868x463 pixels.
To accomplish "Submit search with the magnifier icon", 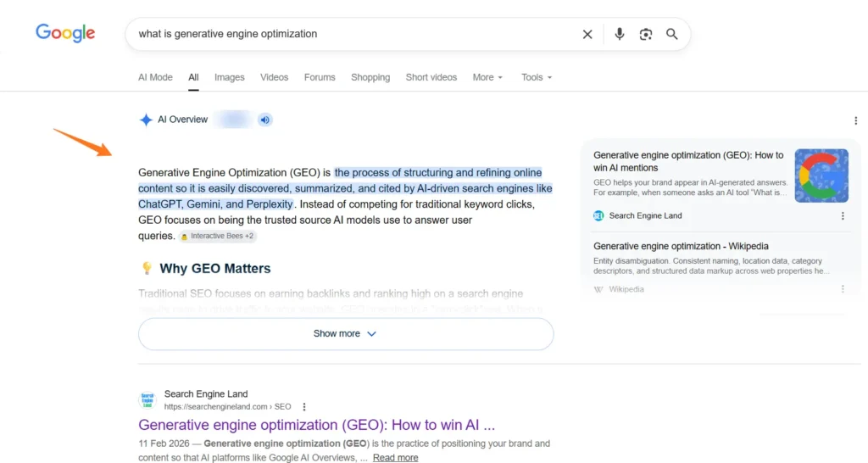I will pos(671,34).
